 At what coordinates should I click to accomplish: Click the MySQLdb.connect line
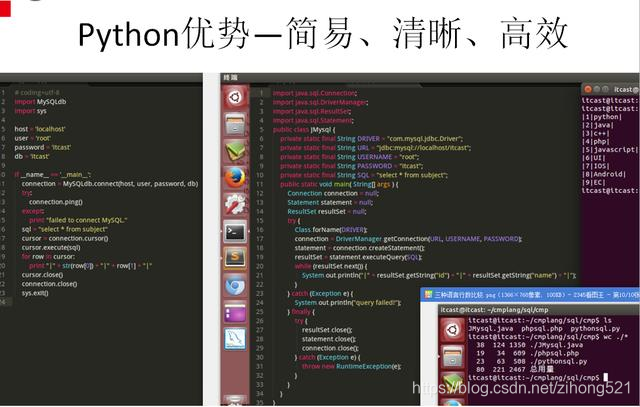pos(110,184)
